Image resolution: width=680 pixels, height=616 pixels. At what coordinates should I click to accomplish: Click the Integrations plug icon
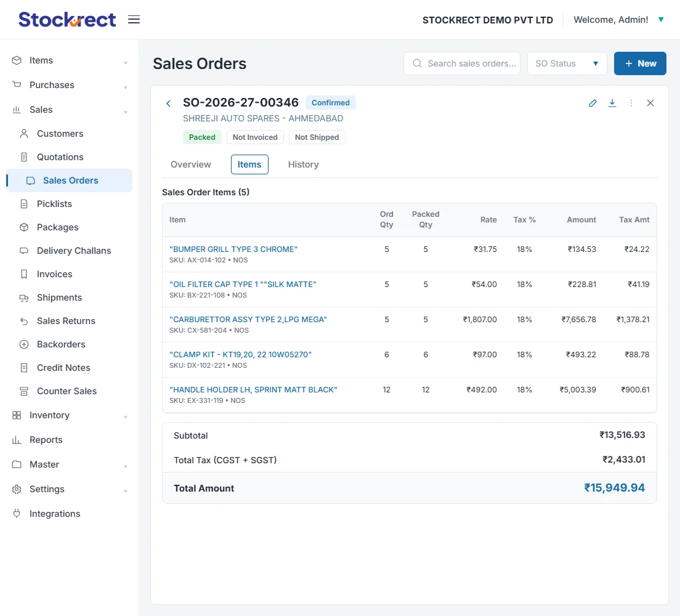click(x=17, y=514)
